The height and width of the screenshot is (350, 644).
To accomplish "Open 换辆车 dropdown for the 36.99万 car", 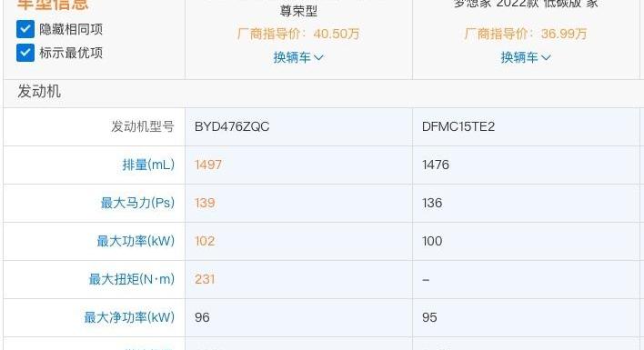I will (x=526, y=57).
